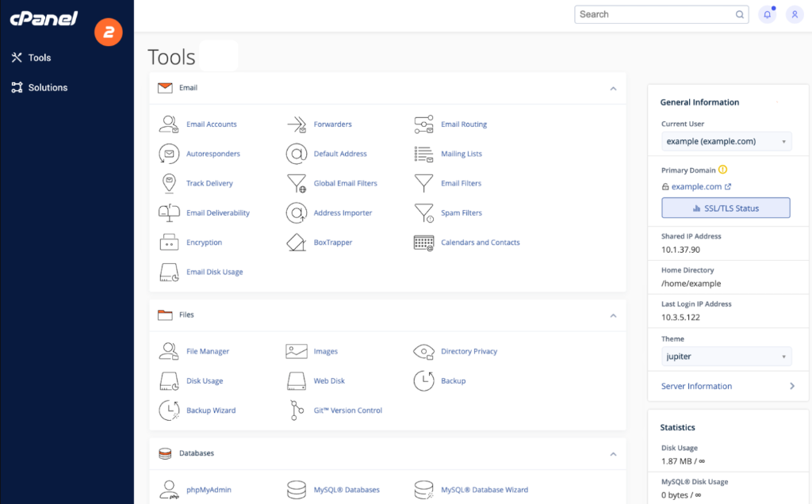Click the MySQL Databases icon
812x504 pixels.
tap(297, 490)
